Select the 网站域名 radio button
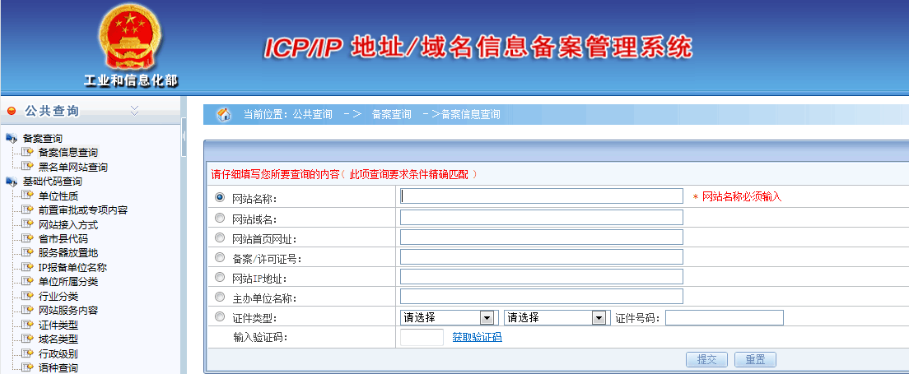This screenshot has height=376, width=910. click(219, 218)
